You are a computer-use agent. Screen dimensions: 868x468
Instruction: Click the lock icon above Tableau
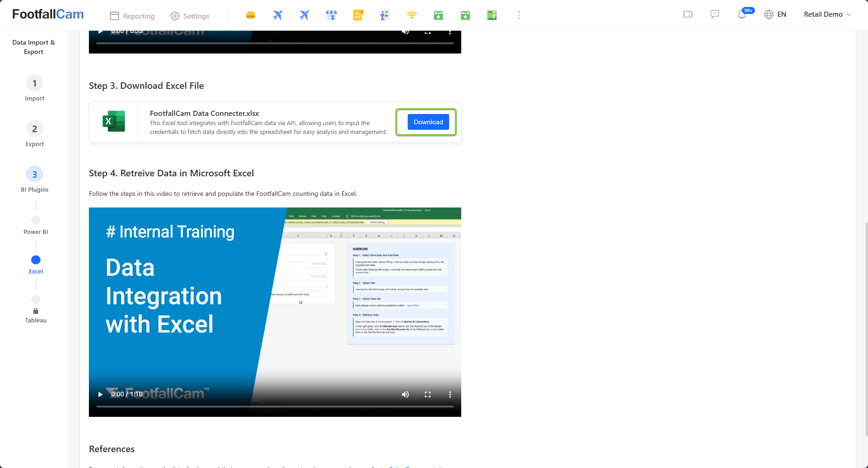pyautogui.click(x=36, y=311)
